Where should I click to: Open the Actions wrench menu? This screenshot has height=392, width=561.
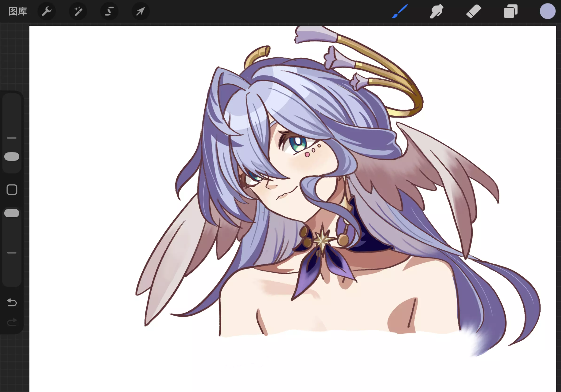tap(47, 12)
